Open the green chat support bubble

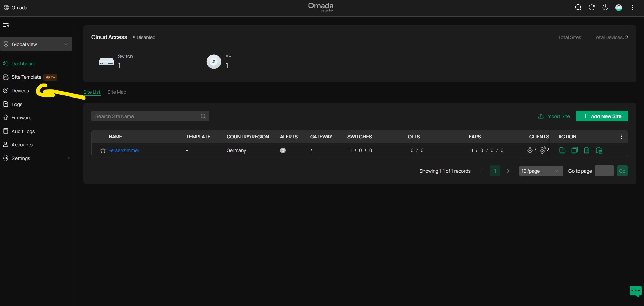click(x=635, y=291)
